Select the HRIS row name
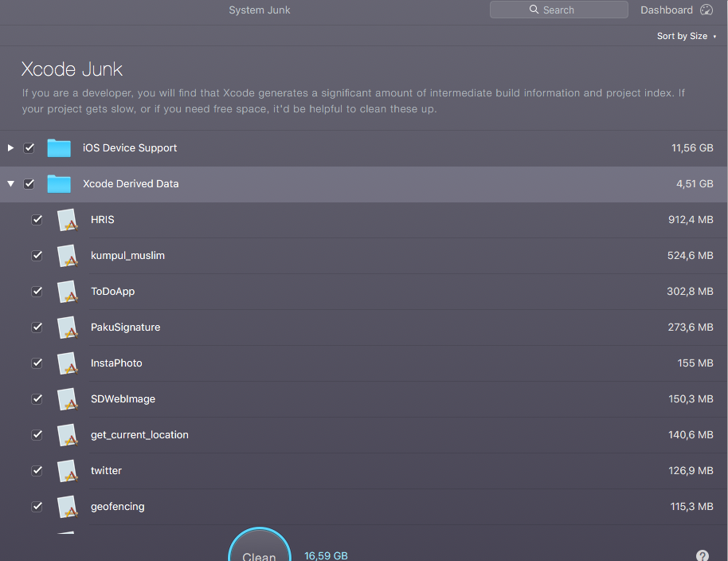This screenshot has height=561, width=728. click(103, 220)
